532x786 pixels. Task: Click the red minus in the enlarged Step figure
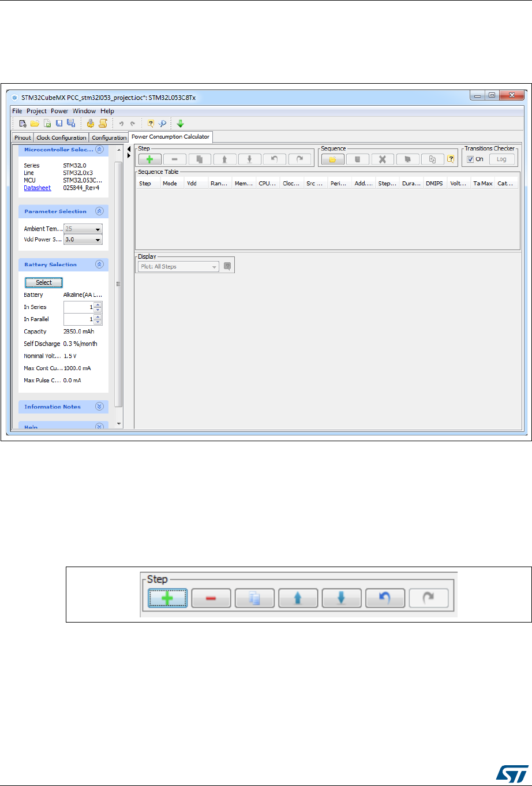[211, 598]
